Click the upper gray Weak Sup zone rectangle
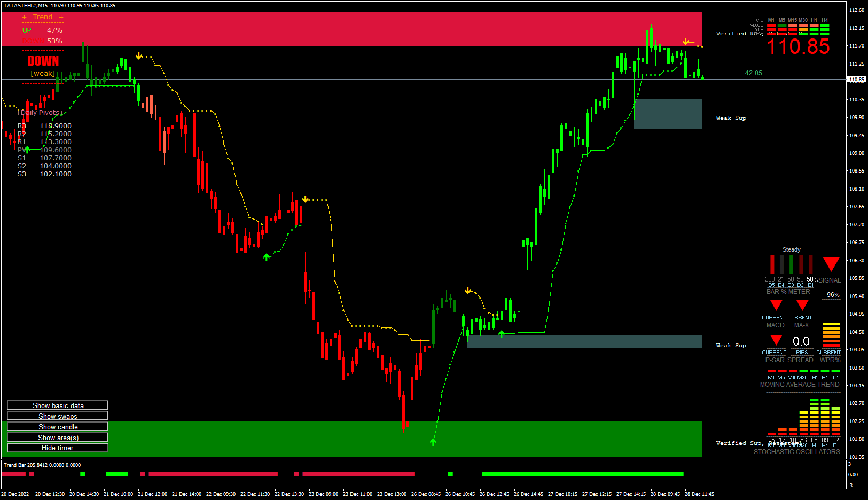The width and height of the screenshot is (868, 500). [x=668, y=114]
